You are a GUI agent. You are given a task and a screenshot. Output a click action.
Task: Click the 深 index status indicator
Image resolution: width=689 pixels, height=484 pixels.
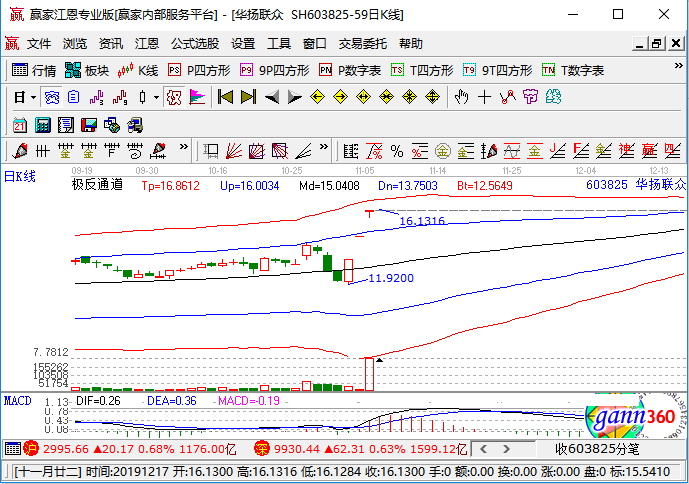point(261,449)
